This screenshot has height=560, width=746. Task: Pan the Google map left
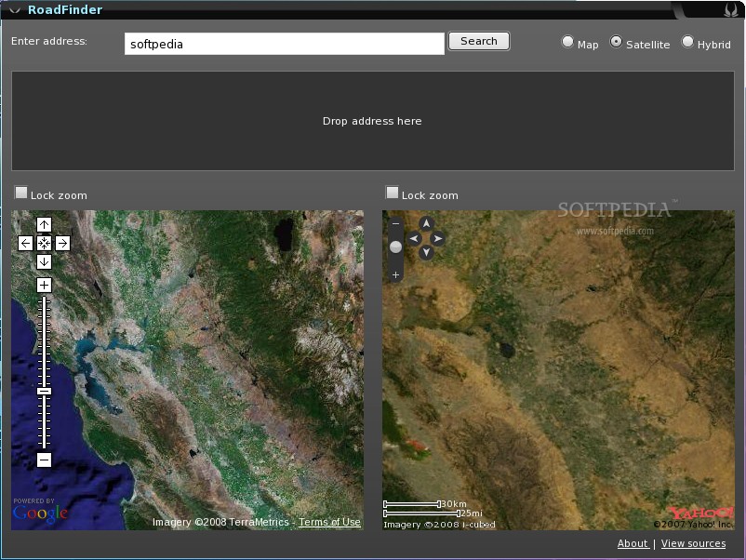(x=25, y=243)
